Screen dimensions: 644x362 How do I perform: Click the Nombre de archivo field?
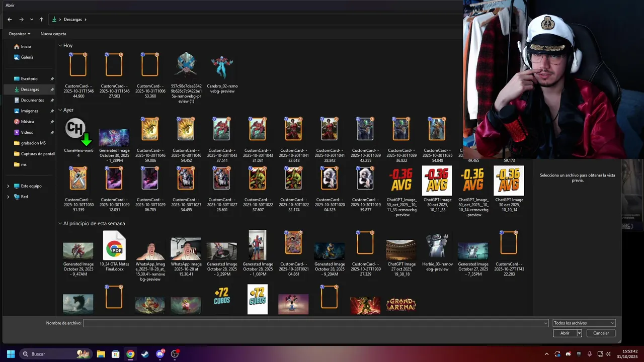coord(315,323)
